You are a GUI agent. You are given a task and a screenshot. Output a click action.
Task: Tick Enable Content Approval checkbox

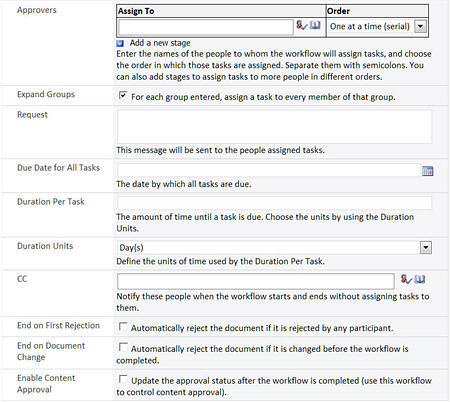pos(123,379)
